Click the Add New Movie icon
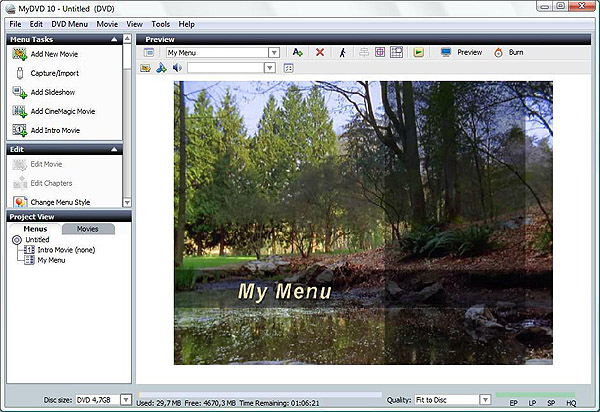600x412 pixels. click(19, 52)
